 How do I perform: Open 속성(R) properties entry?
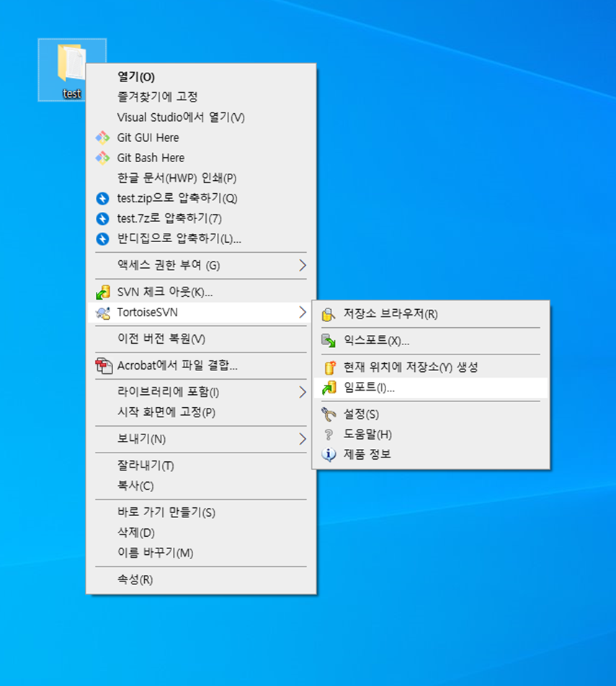(201, 579)
